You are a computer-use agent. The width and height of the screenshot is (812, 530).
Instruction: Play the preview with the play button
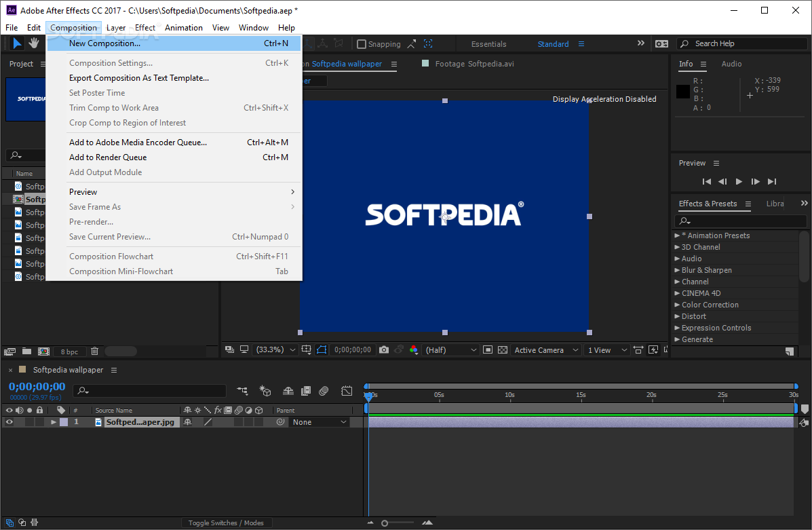tap(739, 181)
